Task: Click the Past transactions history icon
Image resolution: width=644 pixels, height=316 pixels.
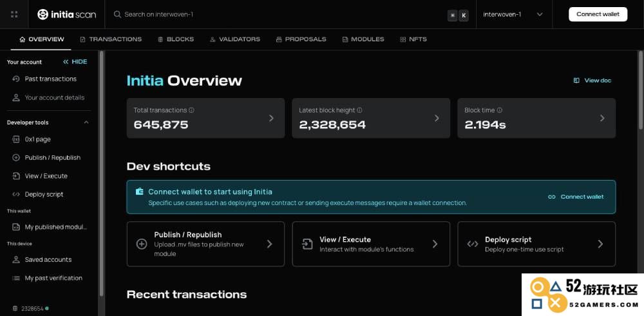Action: click(16, 79)
